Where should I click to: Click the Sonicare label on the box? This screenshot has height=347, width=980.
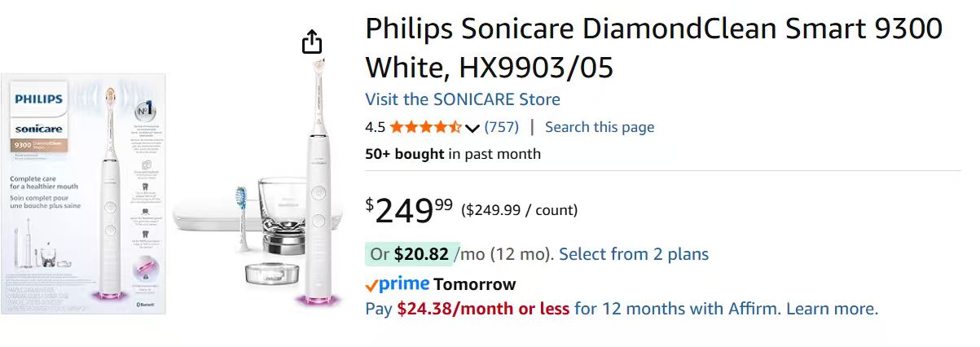tap(38, 129)
